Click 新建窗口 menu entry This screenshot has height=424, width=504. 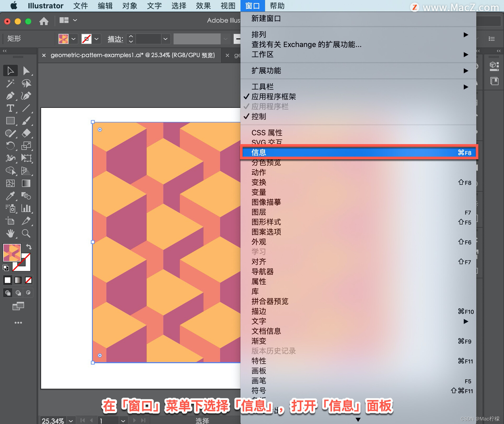pyautogui.click(x=266, y=19)
